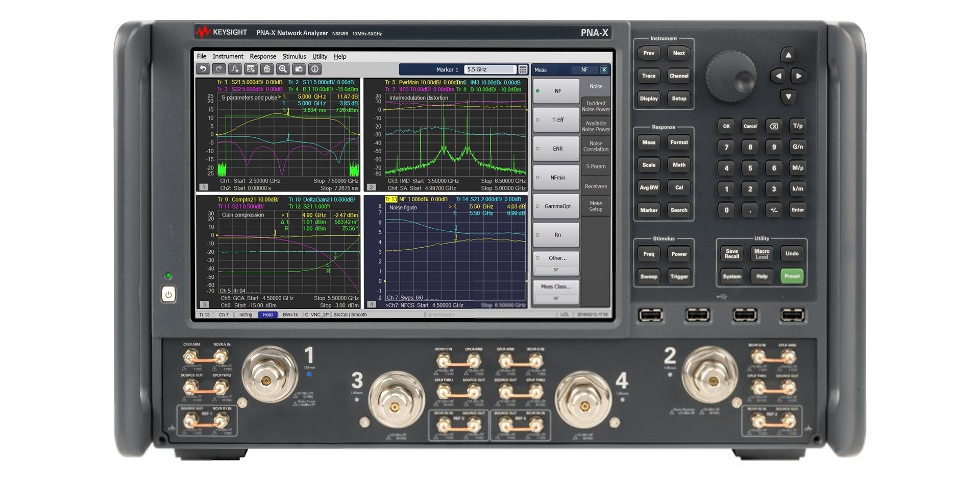
Task: Select the T-Eff measurement softkey
Action: tap(556, 120)
